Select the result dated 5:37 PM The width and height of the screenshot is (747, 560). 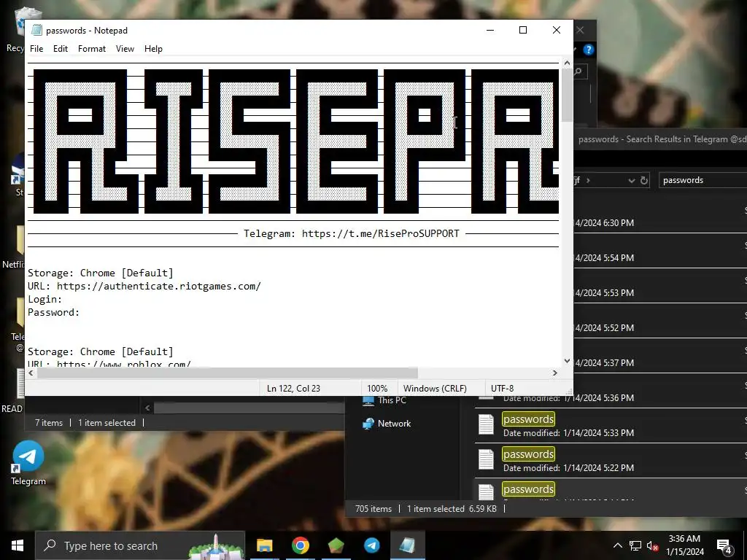tap(659, 356)
